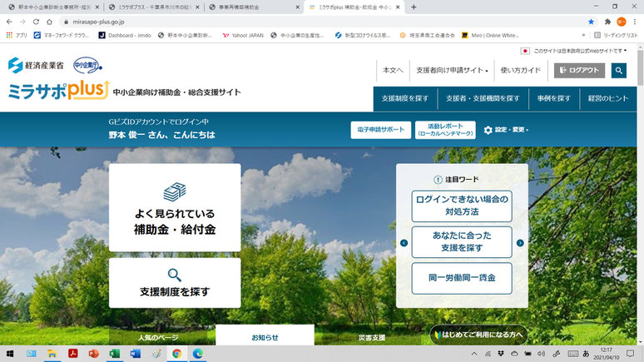Click the 活動レポート ローカルベンチマーク button
Viewport: 644px width, 362px height.
point(445,130)
